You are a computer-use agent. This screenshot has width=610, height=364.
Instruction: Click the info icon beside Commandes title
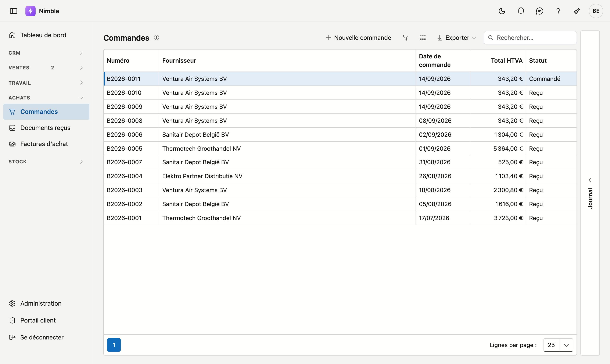pyautogui.click(x=156, y=37)
